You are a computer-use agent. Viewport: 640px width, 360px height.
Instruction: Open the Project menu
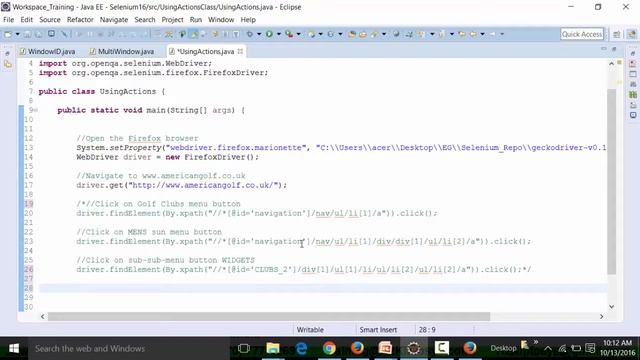point(172,20)
